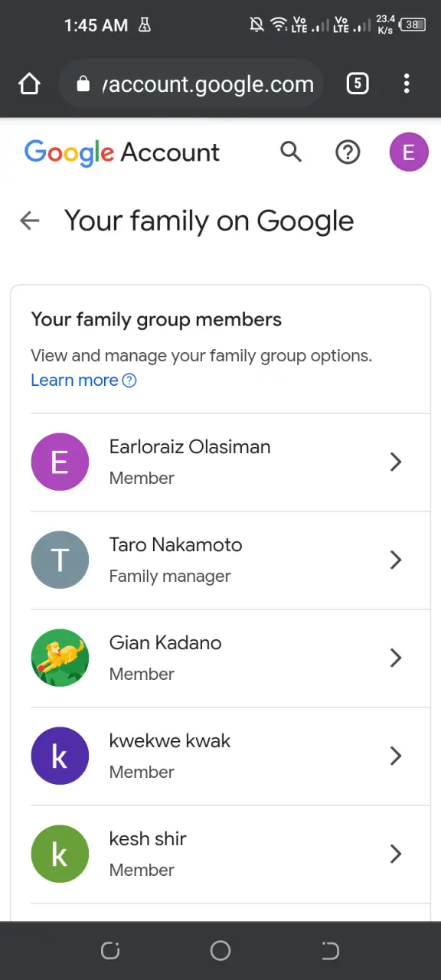Tap the Google Account logo
The image size is (441, 980).
(122, 152)
